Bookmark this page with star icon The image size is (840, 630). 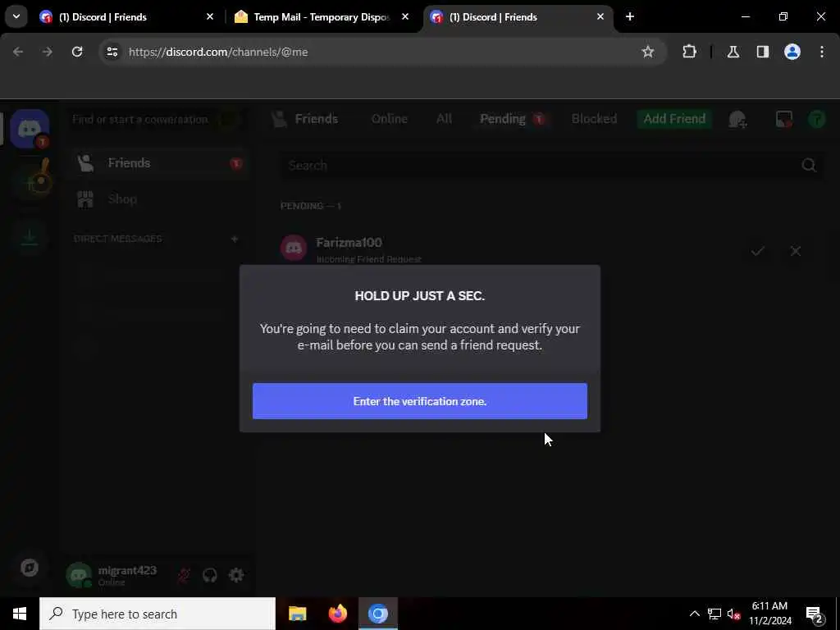[648, 52]
